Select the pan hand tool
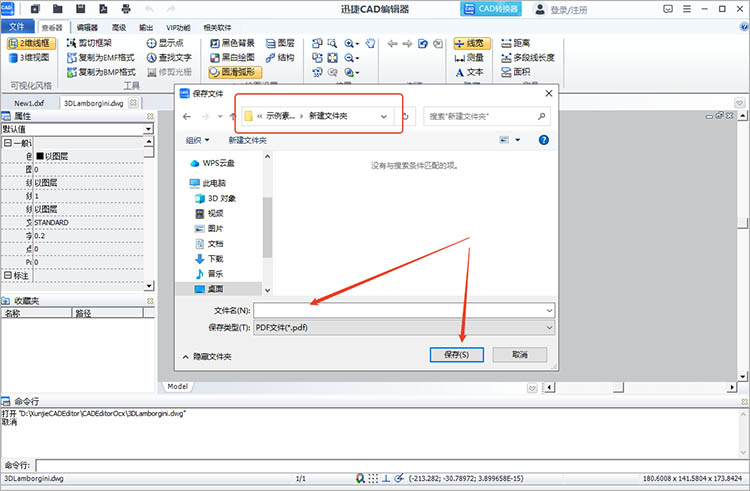Screen dimensions: 750x491 point(370,44)
